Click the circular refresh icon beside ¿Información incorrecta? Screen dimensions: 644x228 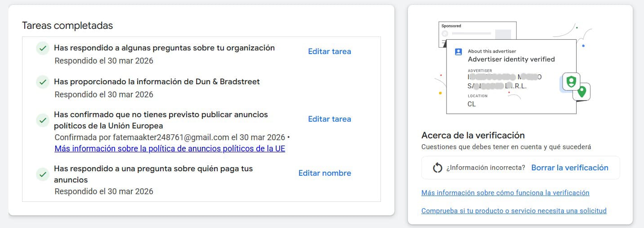pyautogui.click(x=438, y=168)
